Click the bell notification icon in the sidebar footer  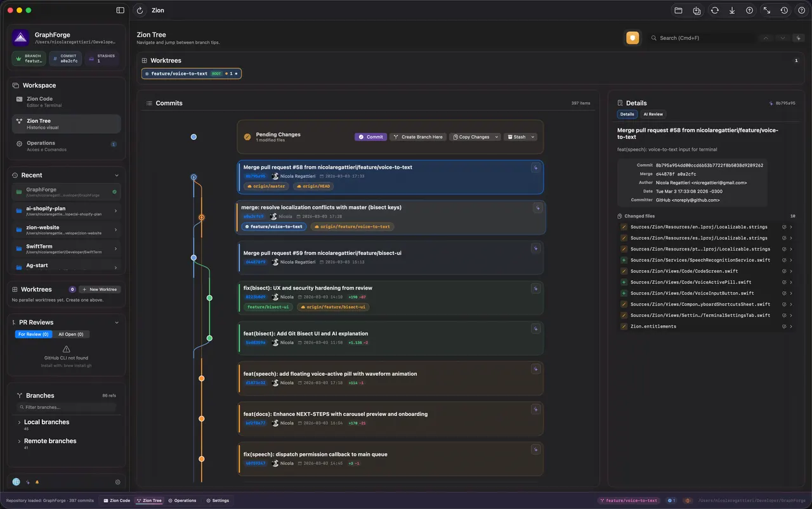pos(37,482)
